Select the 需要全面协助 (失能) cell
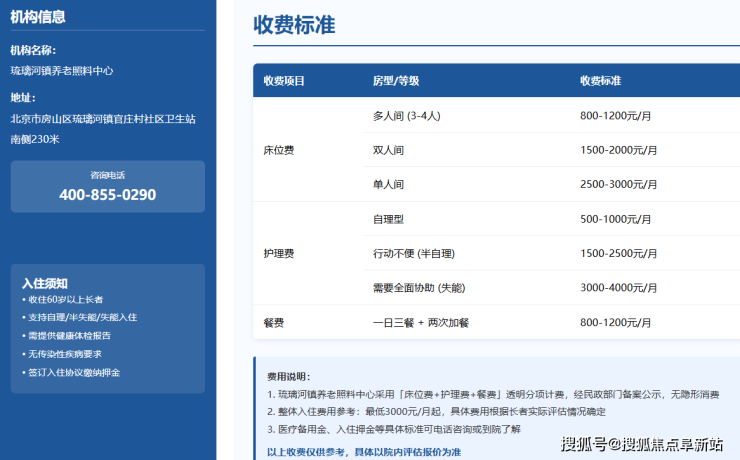This screenshot has height=460, width=740. click(419, 288)
